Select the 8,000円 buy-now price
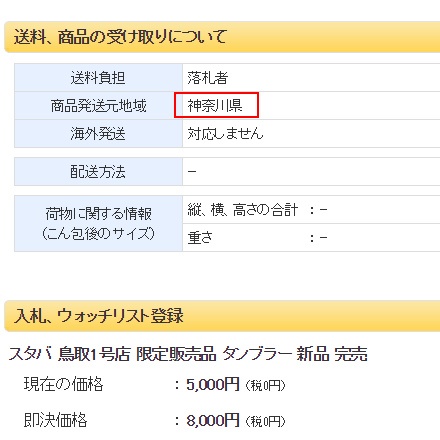This screenshot has width=440, height=440. pos(213,420)
